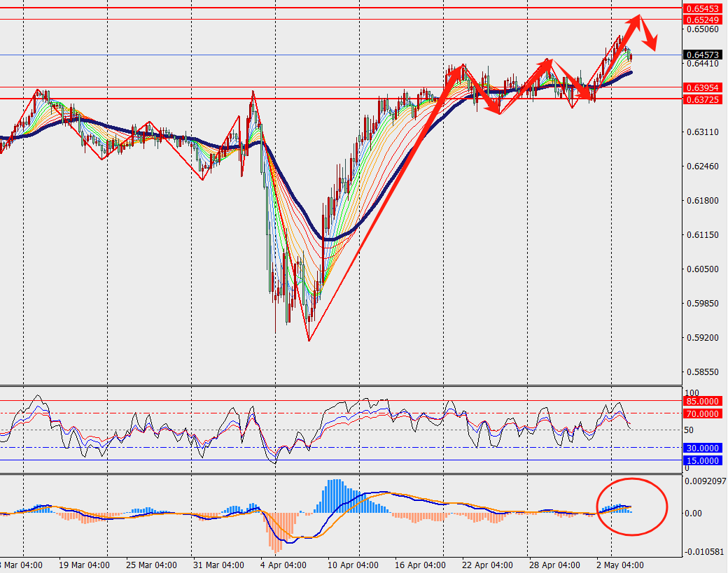Click the red 70.0000 oscillator level label
Screen dimensions: 728x573
703,414
